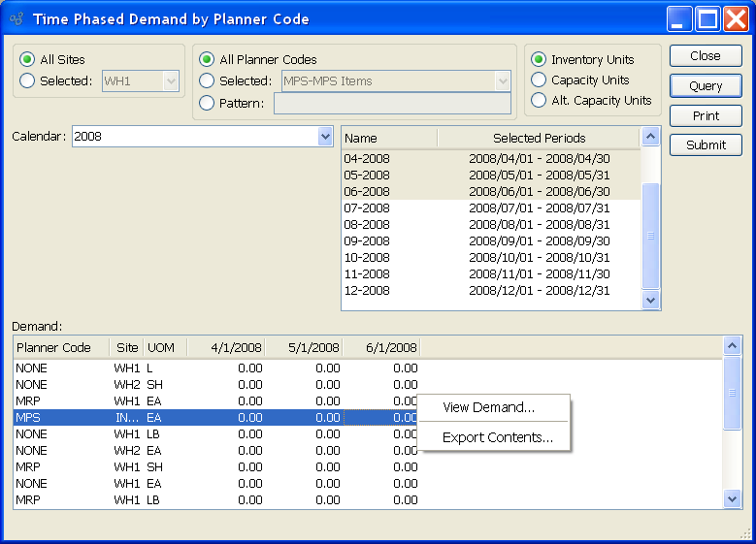Switch to Capacity Units

(539, 80)
